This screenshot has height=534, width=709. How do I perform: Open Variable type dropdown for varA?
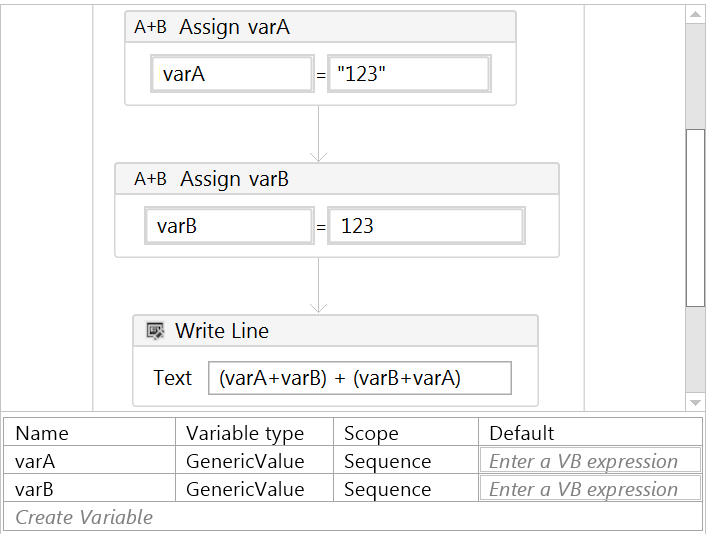click(255, 462)
